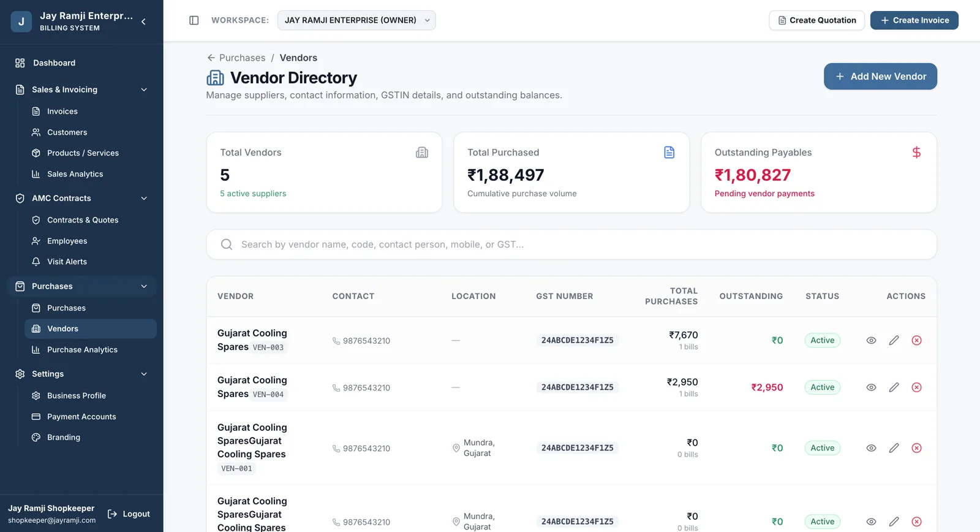
Task: Open Employees page
Action: point(91,241)
